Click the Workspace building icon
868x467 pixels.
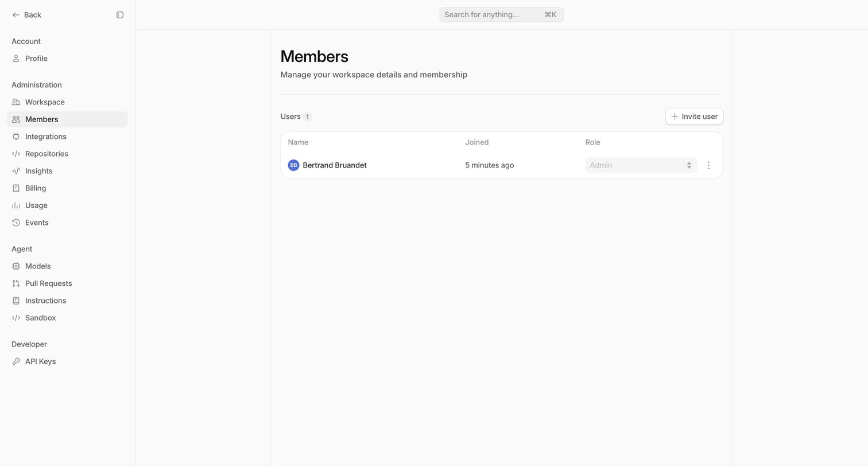tap(16, 102)
